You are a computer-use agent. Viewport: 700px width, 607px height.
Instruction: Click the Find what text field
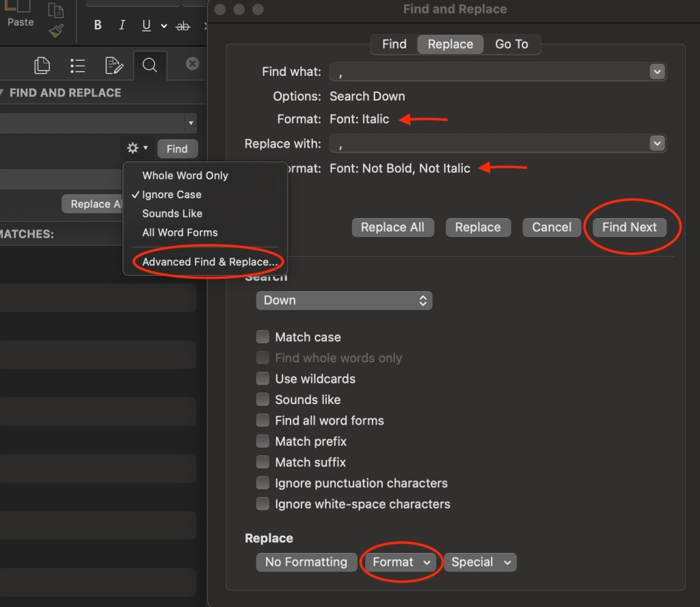pos(489,72)
